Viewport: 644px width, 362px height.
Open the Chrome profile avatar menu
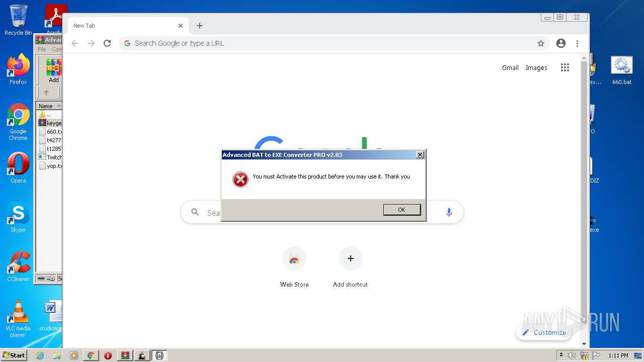tap(561, 43)
